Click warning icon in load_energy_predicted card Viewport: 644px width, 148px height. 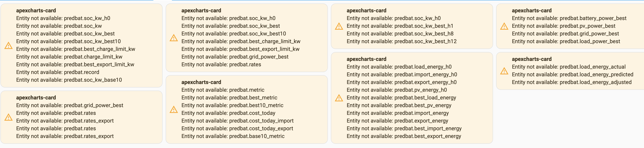click(504, 71)
